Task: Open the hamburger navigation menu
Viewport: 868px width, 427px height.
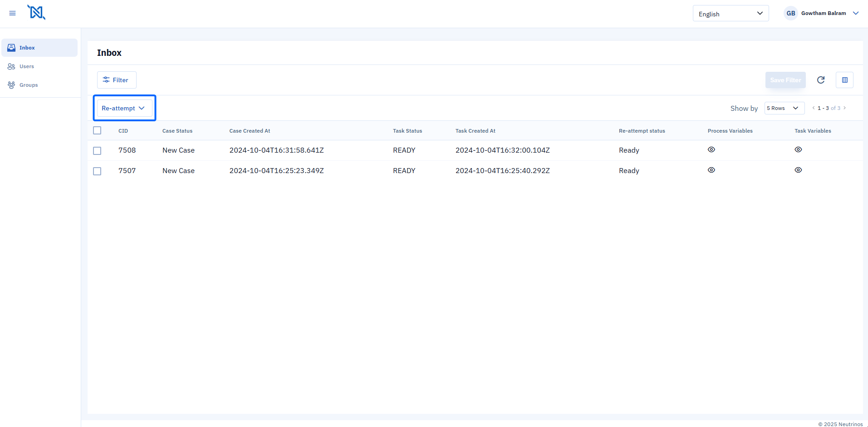Action: (12, 13)
